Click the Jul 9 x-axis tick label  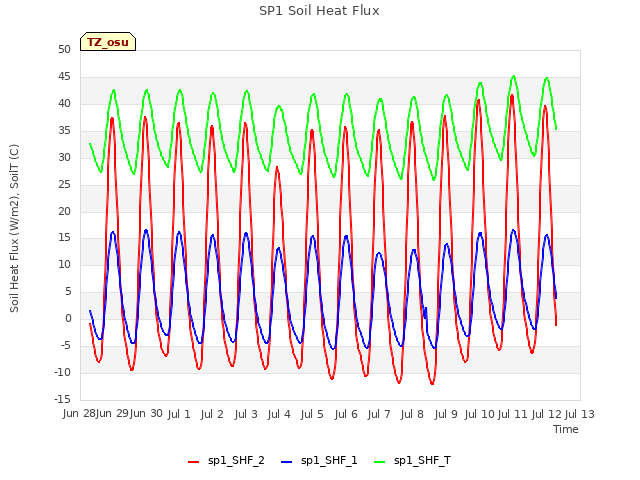pyautogui.click(x=446, y=414)
